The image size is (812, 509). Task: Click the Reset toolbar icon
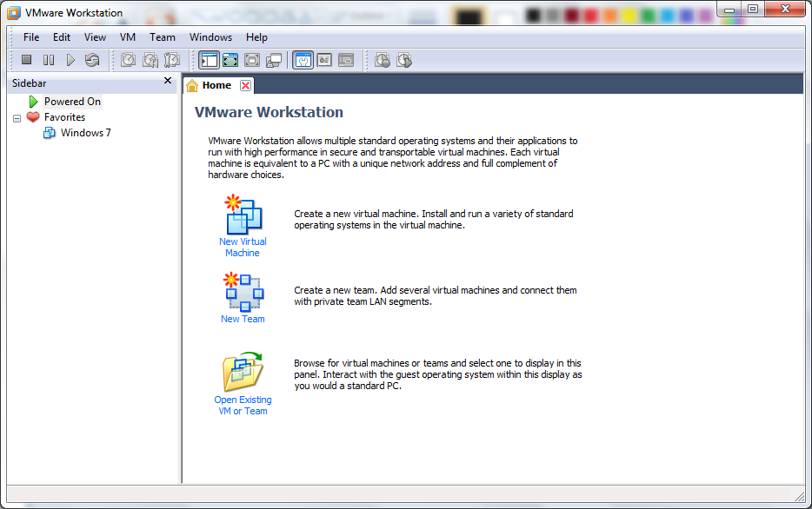point(92,60)
